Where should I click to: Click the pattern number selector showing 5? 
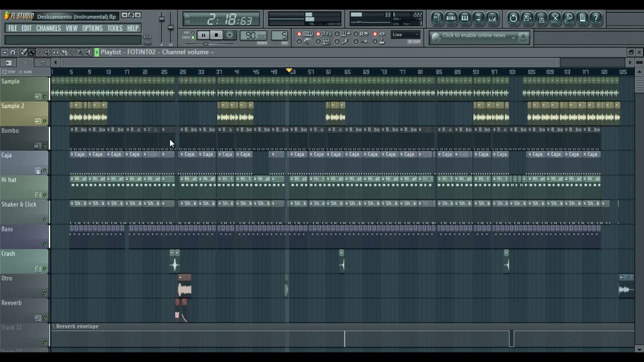pyautogui.click(x=279, y=36)
